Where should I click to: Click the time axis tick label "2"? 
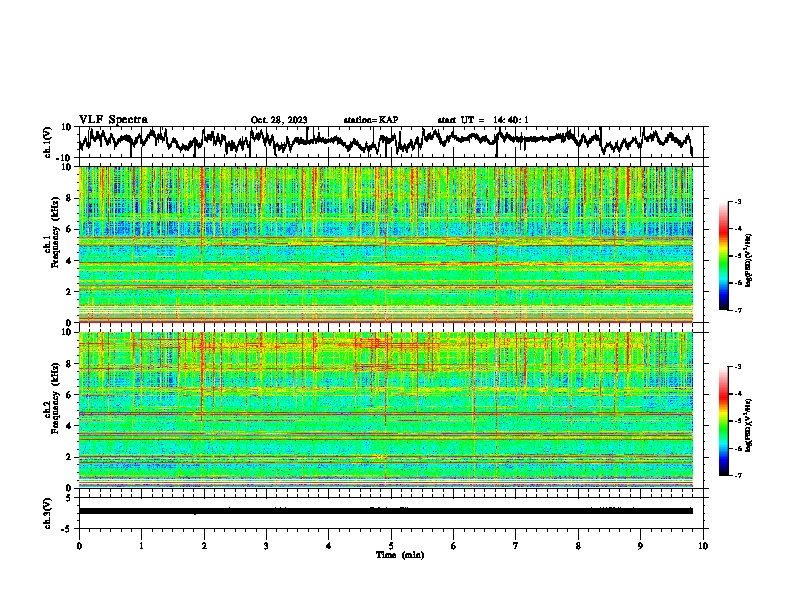click(x=204, y=546)
